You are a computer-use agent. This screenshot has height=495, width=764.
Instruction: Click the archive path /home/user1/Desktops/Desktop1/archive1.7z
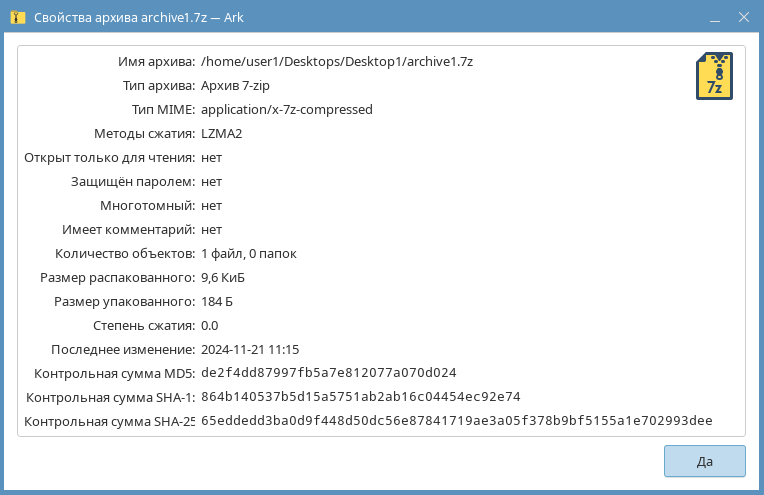tap(336, 61)
